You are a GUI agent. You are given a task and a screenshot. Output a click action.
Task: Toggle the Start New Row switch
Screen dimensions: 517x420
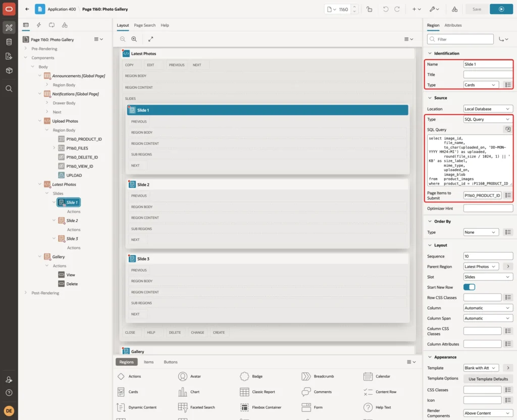click(469, 287)
